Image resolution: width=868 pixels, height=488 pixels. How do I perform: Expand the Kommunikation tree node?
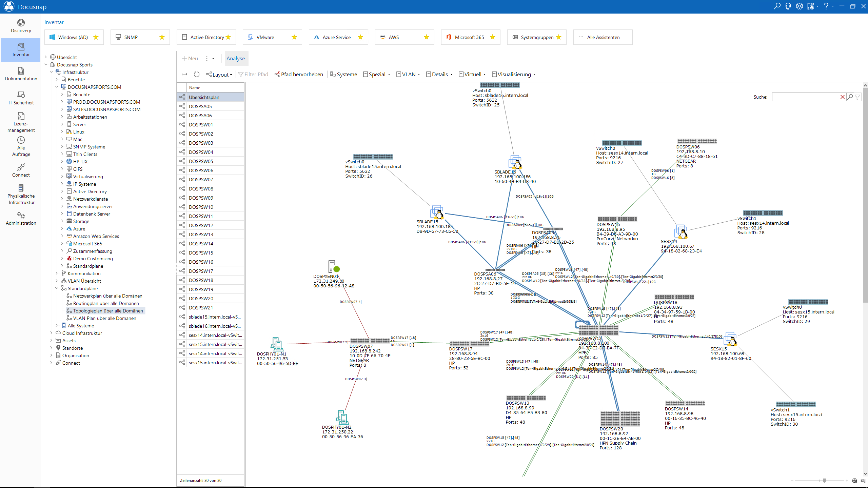pos(57,273)
